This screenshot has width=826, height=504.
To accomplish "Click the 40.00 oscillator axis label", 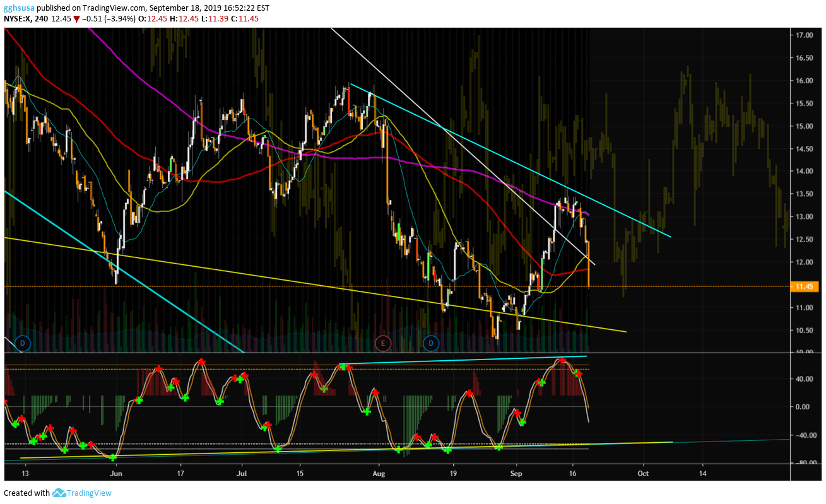I will click(x=803, y=379).
